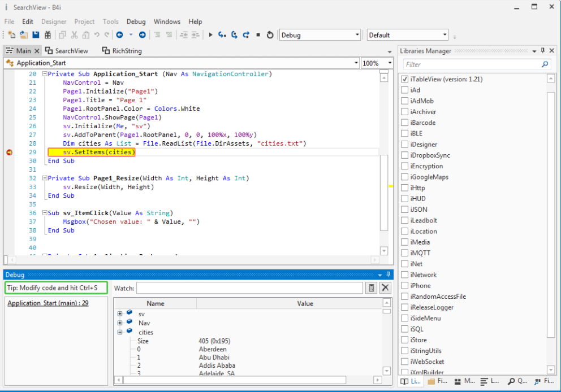Collapse the Application_Start sub at line 20
Image resolution: width=561 pixels, height=392 pixels.
(45, 73)
